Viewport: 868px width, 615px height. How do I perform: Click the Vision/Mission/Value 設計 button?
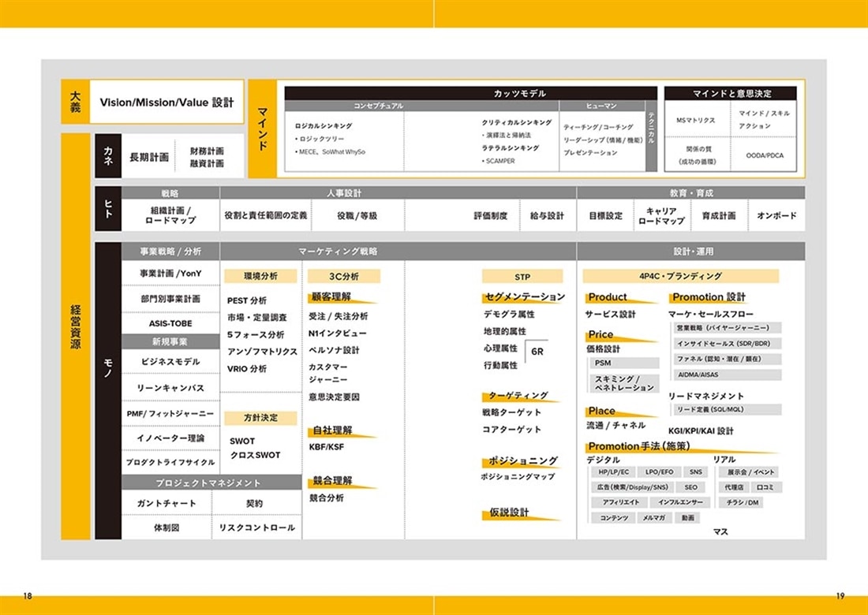tap(166, 102)
